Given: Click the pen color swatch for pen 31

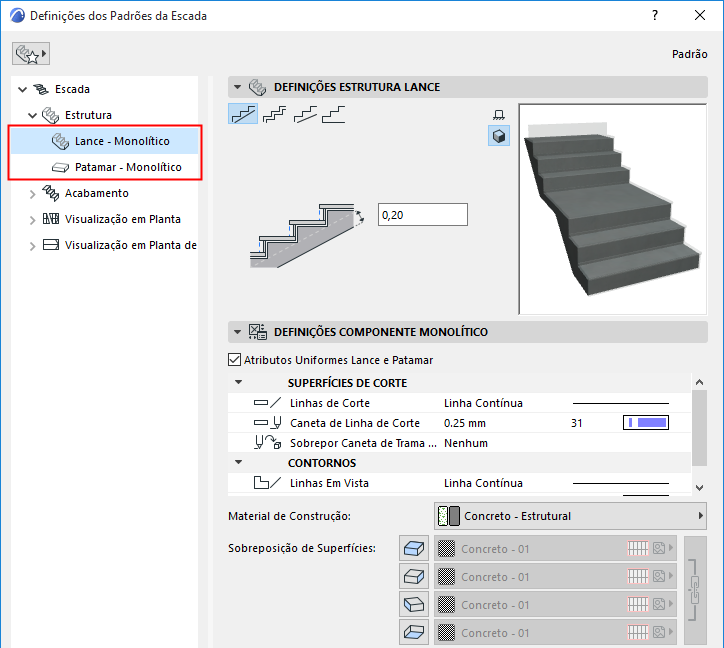Looking at the screenshot, I should point(646,423).
